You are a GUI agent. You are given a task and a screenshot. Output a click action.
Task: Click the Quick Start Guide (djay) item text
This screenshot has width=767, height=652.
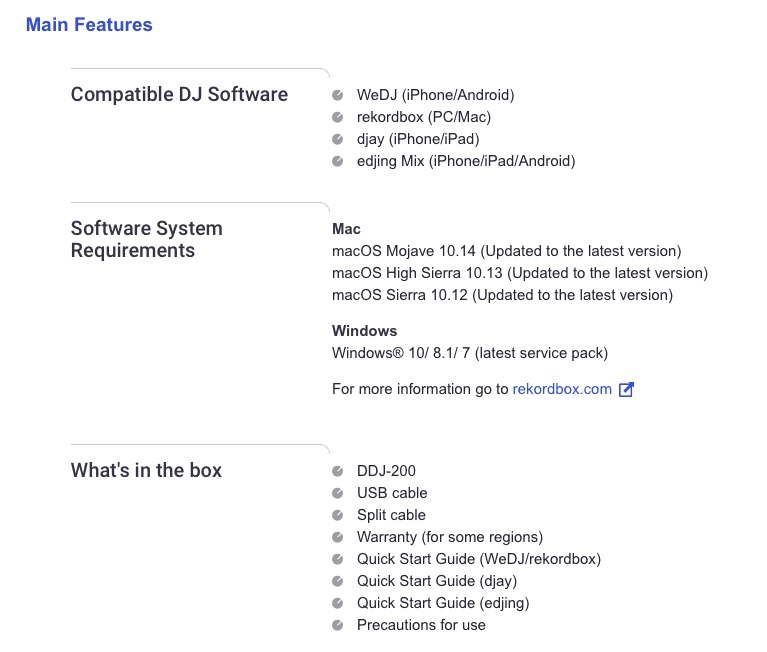[437, 581]
